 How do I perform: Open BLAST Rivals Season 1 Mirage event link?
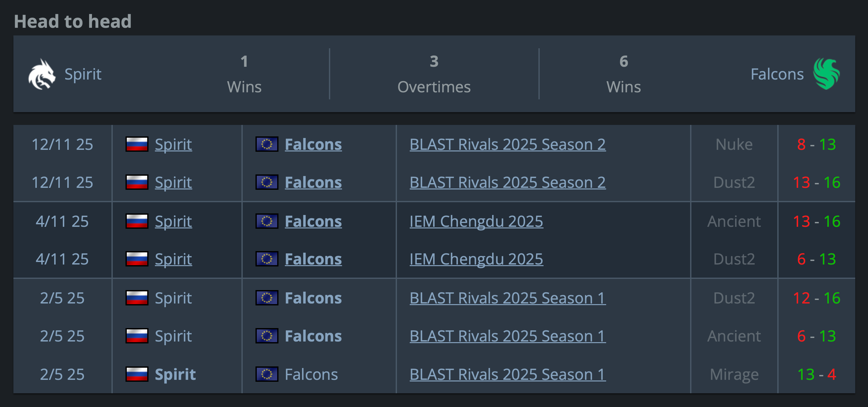[507, 374]
